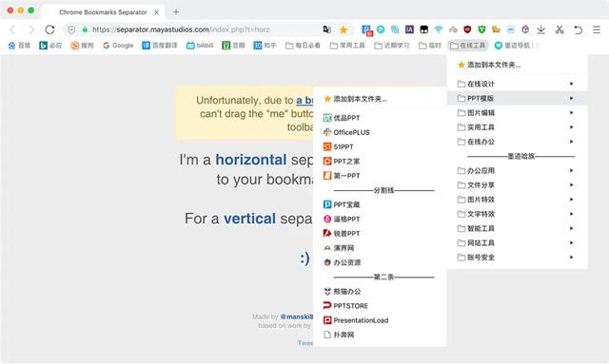Viewport: 609px width, 364px height.
Task: Click the green padlock security icon
Action: click(x=85, y=29)
